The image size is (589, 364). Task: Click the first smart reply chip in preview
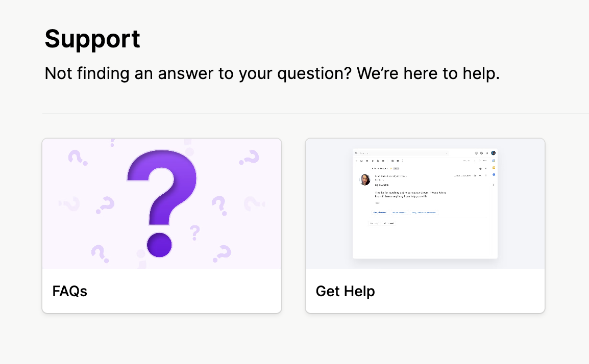coord(379,212)
